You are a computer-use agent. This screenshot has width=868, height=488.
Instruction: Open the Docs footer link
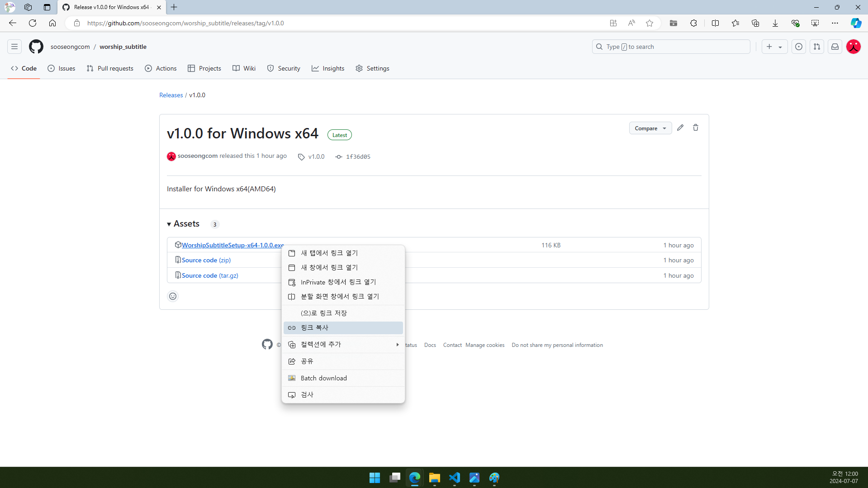[x=430, y=345]
